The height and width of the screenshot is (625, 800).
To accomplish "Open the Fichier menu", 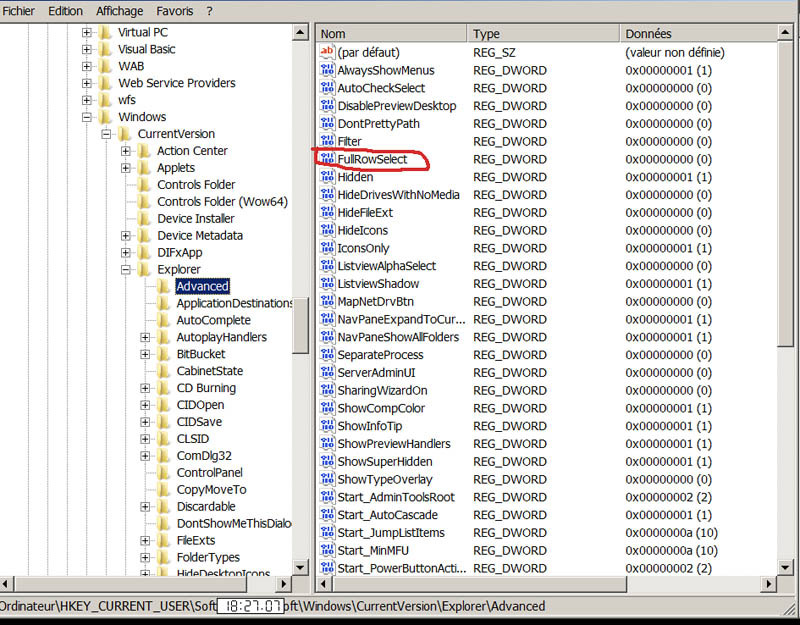I will click(18, 11).
